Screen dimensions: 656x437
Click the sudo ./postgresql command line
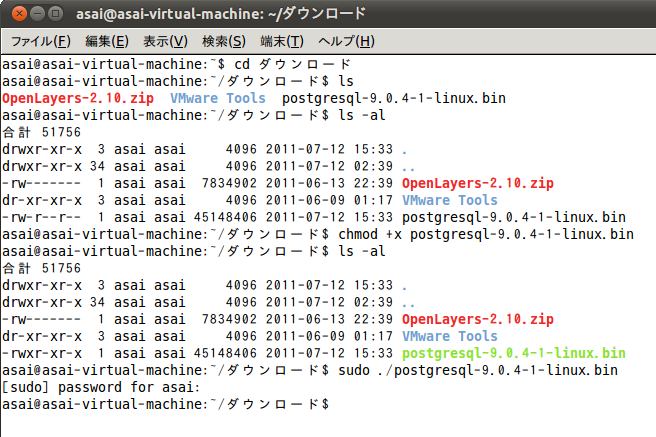[x=310, y=371]
